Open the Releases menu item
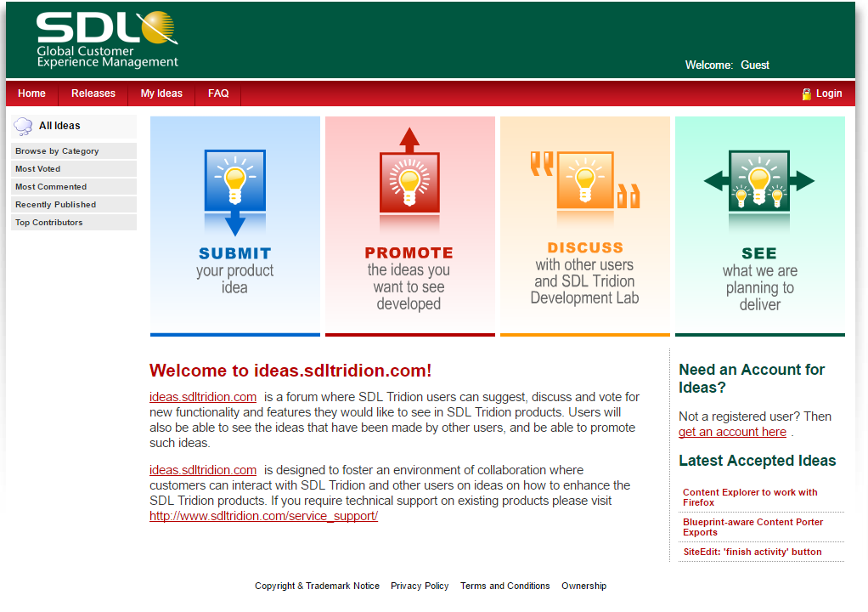This screenshot has height=612, width=868. [93, 93]
